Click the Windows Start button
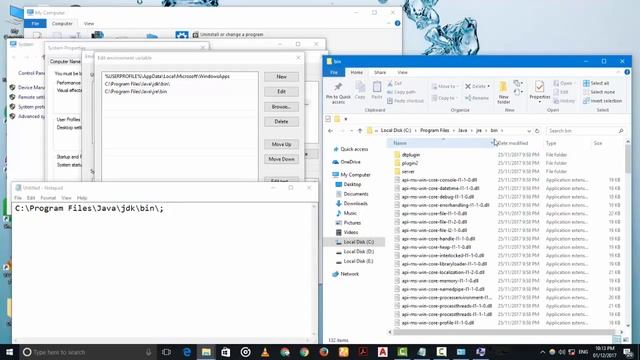This screenshot has height=360, width=640. click(x=9, y=352)
